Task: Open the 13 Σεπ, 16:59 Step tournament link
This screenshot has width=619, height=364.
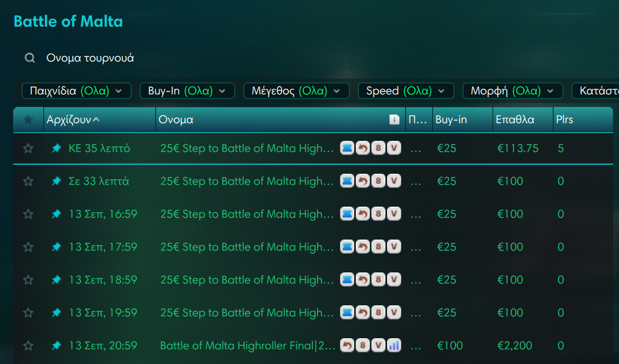Action: [x=247, y=214]
